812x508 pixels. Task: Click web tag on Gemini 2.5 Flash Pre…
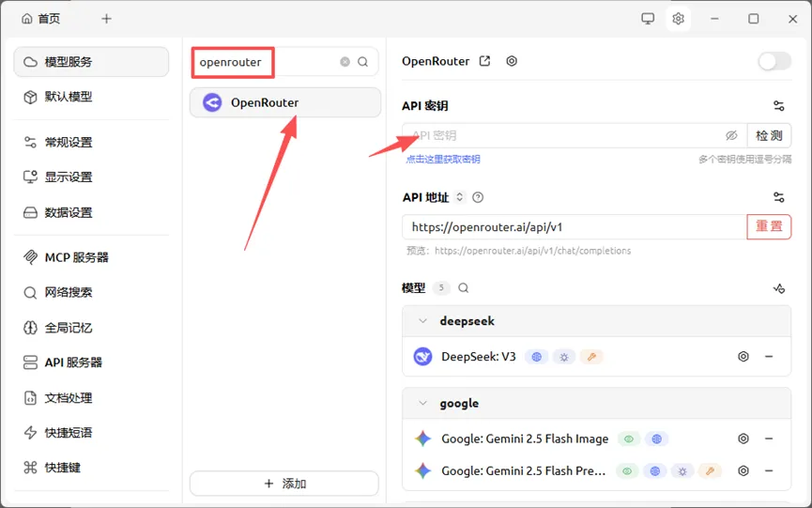[x=655, y=471]
